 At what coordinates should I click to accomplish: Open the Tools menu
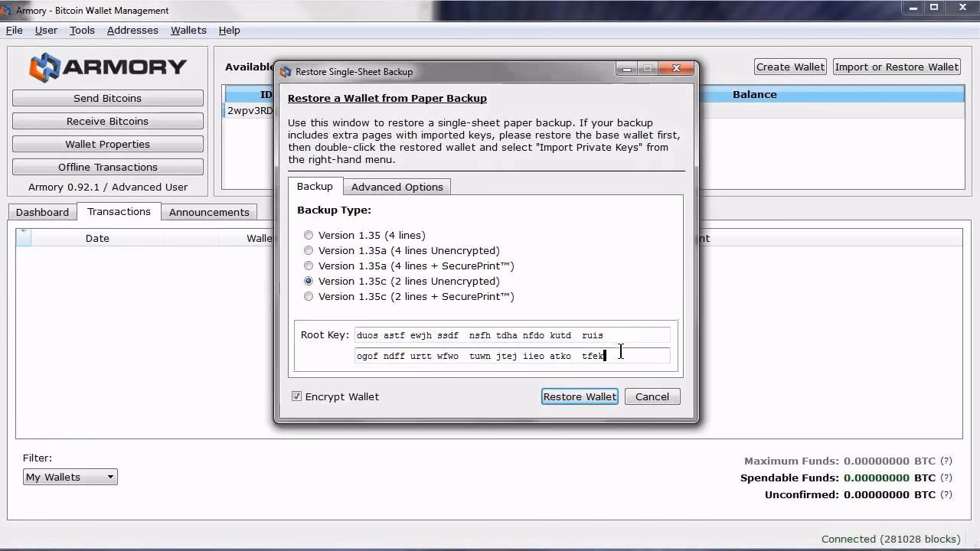pos(82,31)
